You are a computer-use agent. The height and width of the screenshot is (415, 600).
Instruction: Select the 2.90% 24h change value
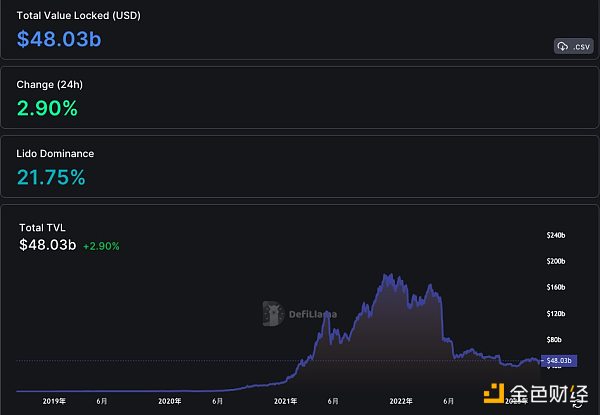[x=47, y=109]
